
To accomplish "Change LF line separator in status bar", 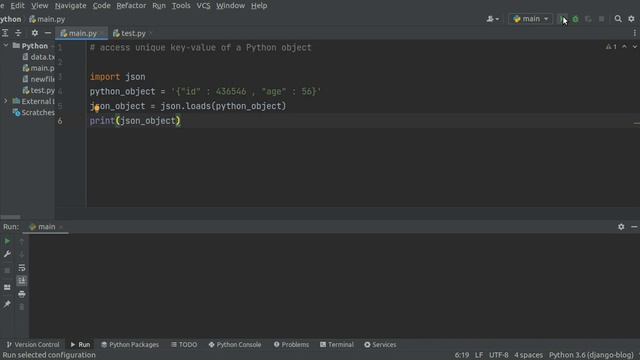I will coord(479,355).
